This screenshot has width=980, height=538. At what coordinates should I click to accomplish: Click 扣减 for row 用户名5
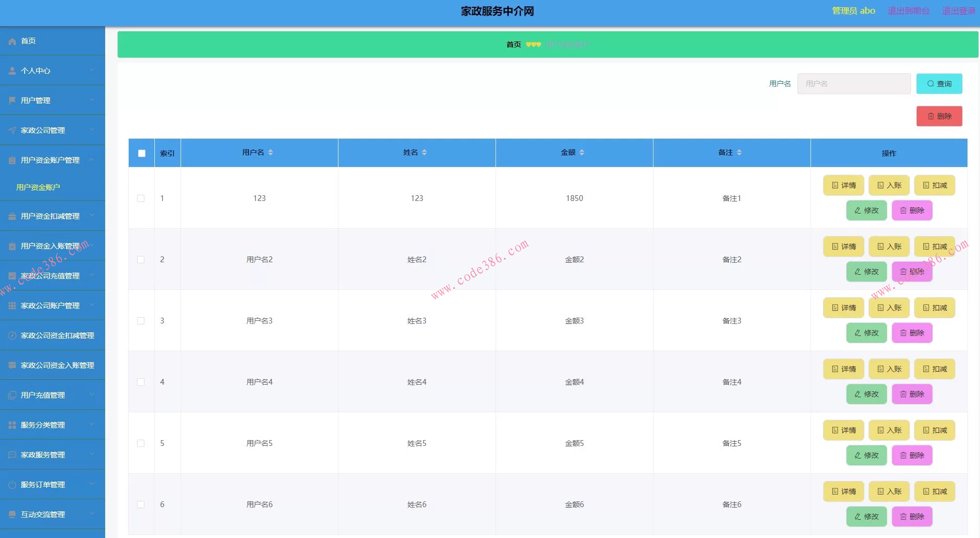[x=934, y=430]
